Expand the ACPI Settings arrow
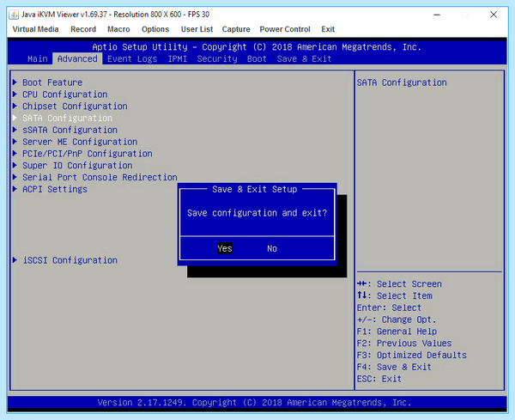Screen dimensions: 515x420 (x=15, y=189)
